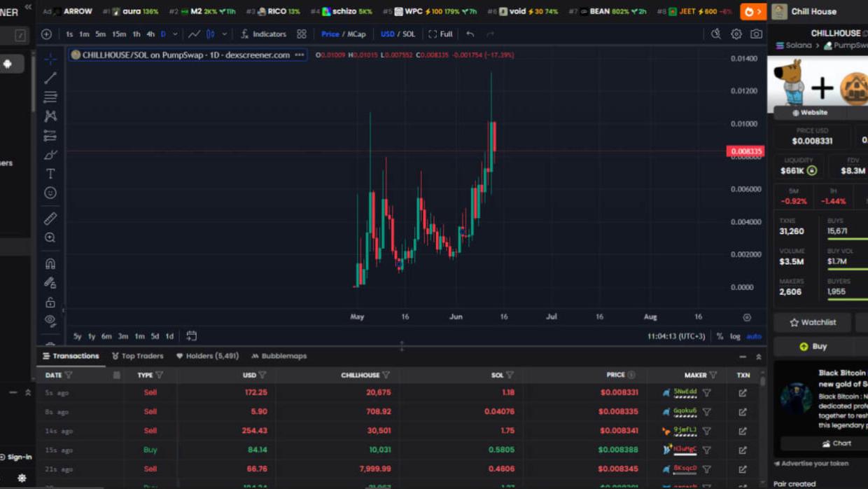868x489 pixels.
Task: Open the 5NwEdd maker transaction link
Action: [x=743, y=393]
